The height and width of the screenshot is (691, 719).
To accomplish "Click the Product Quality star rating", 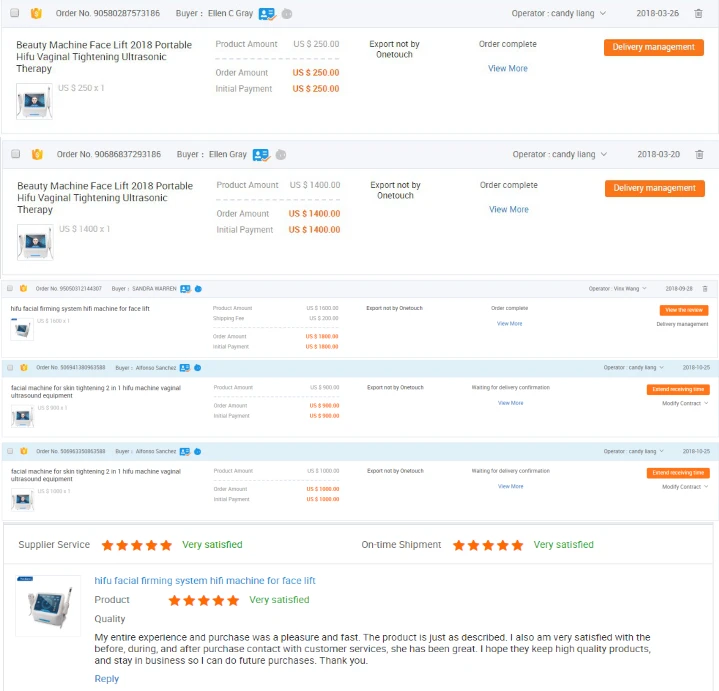I will pos(204,600).
